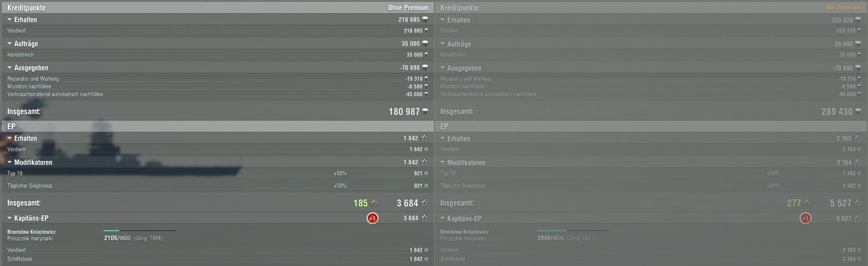Viewport: 868px width, 266px height.
Task: Collapse the Kapitäns-EP section in left panel
Action: (10, 218)
